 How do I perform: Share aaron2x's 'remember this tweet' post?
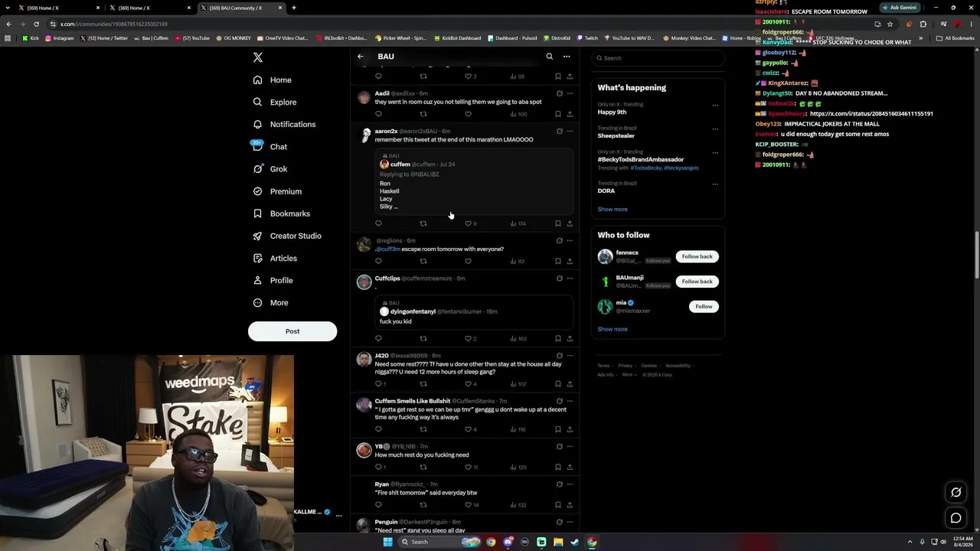570,223
